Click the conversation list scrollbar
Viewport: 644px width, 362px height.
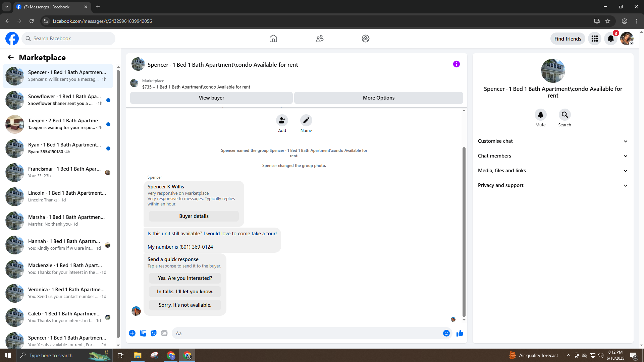click(118, 203)
